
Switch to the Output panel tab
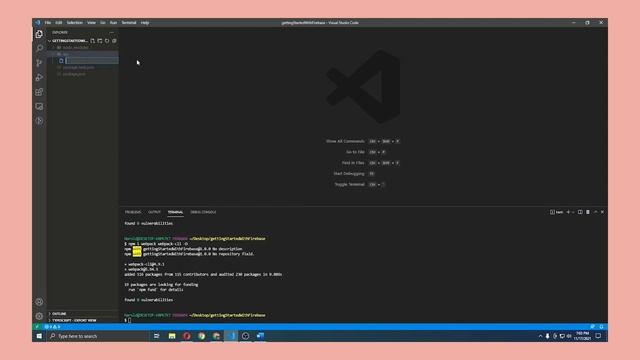pos(154,212)
